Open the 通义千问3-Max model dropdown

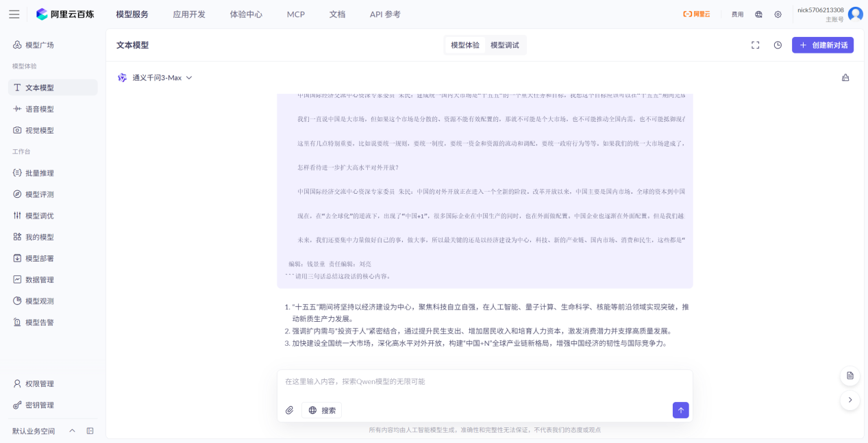[x=155, y=77]
